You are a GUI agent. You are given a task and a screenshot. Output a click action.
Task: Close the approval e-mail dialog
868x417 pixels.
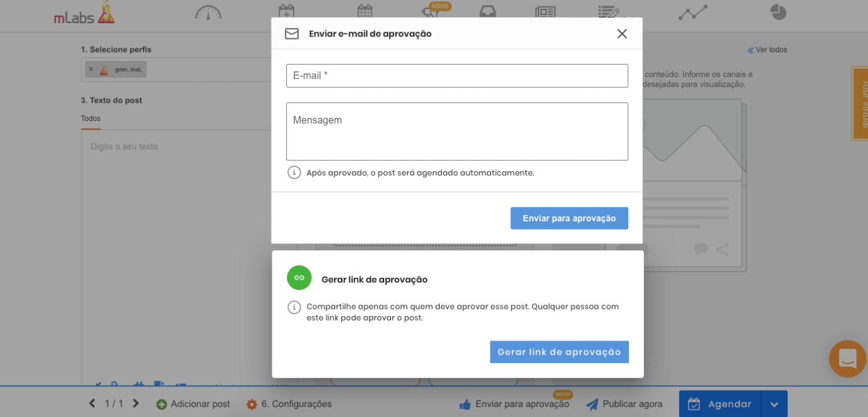coord(622,34)
